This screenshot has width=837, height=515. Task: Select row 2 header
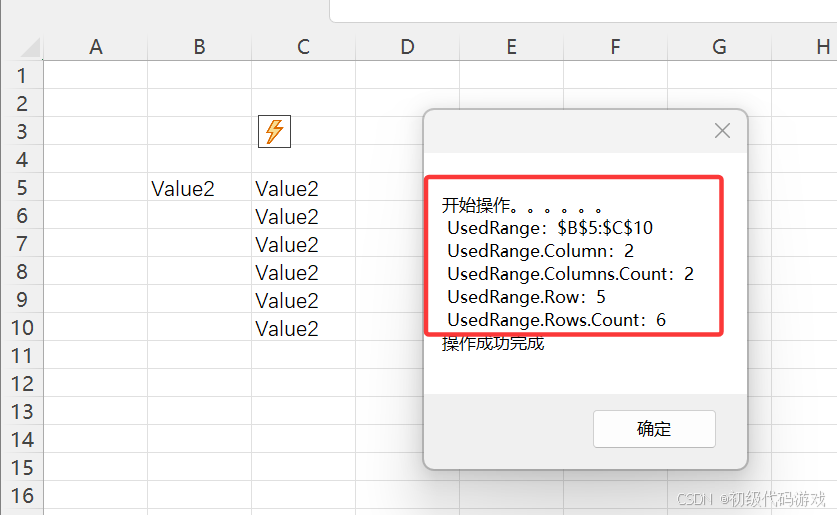click(x=22, y=103)
